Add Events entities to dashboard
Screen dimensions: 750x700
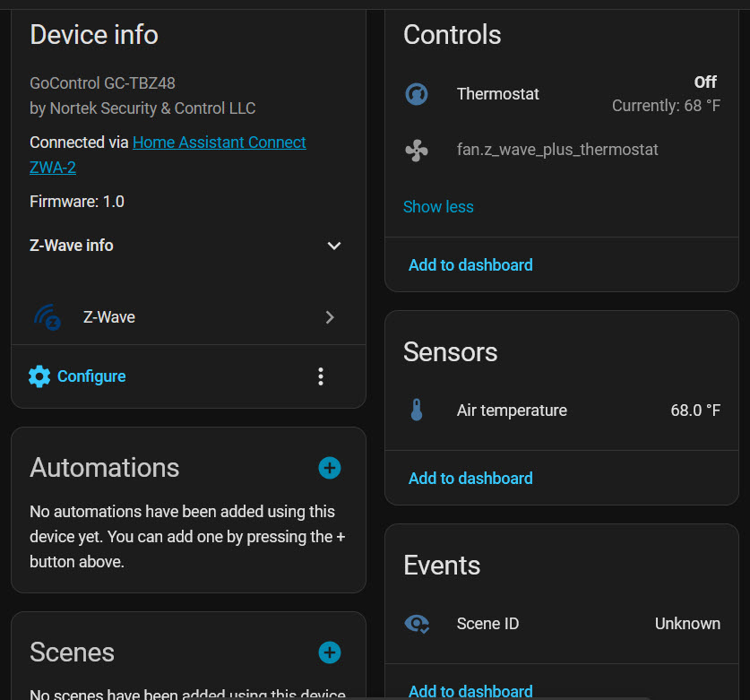click(x=470, y=691)
